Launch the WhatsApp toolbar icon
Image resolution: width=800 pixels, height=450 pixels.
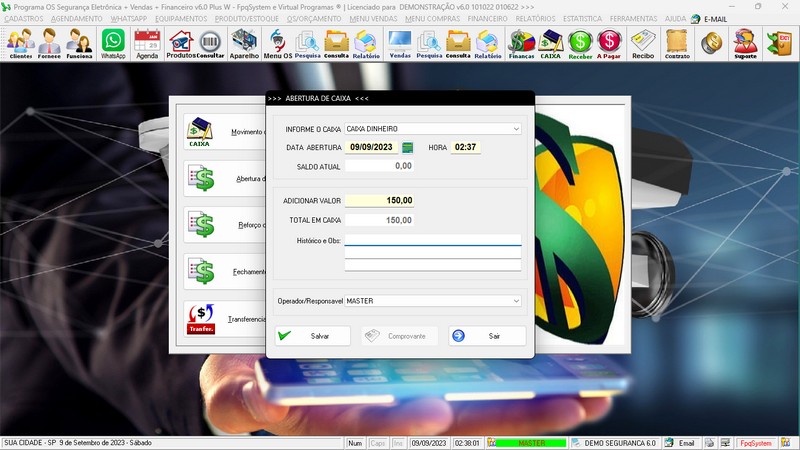click(x=113, y=44)
